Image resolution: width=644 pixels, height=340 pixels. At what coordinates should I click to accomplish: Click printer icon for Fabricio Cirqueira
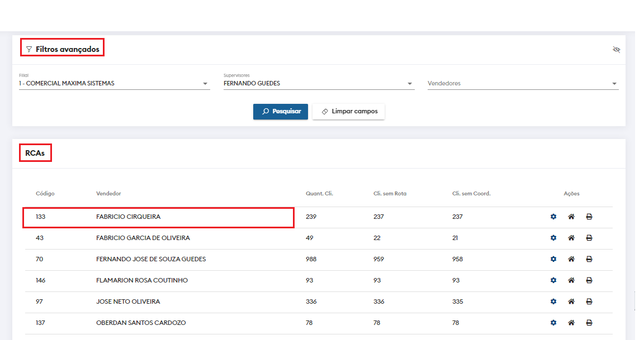tap(589, 217)
